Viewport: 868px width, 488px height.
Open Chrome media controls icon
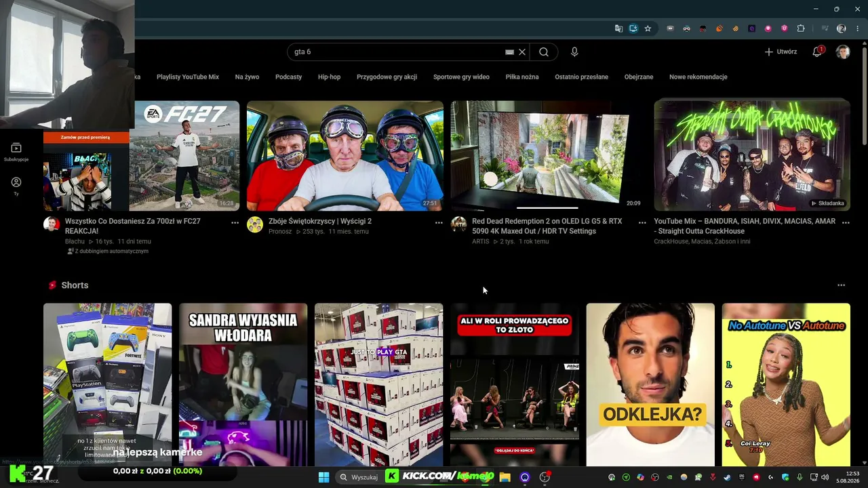click(x=825, y=28)
